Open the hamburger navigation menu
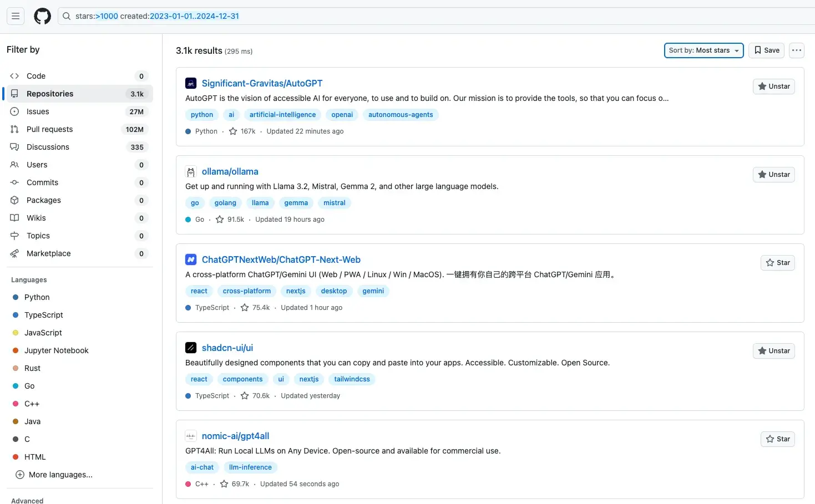Screen dimensions: 815x504 tap(16, 16)
